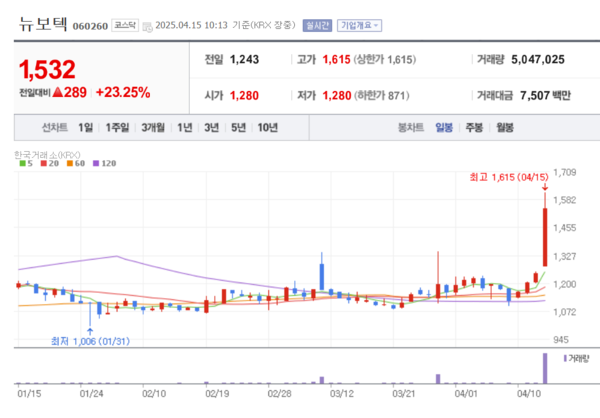Screen dimensions: 600x418
Task: Click the large volume bar on 04/15
Action: [x=546, y=368]
